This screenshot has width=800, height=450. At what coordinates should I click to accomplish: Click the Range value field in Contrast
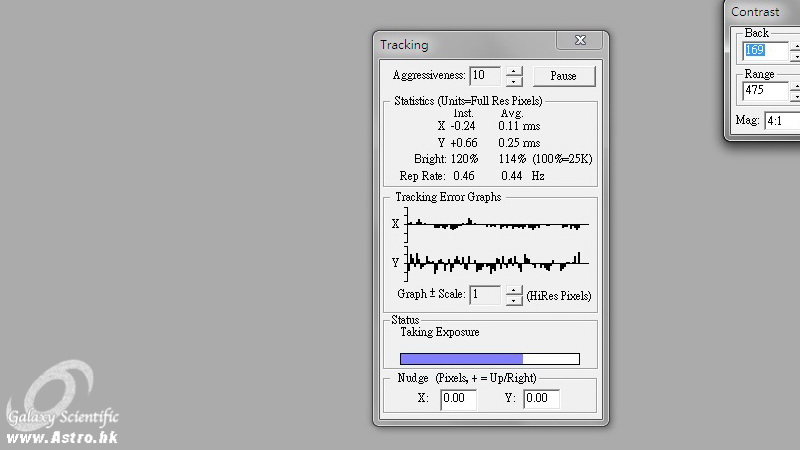(x=765, y=91)
